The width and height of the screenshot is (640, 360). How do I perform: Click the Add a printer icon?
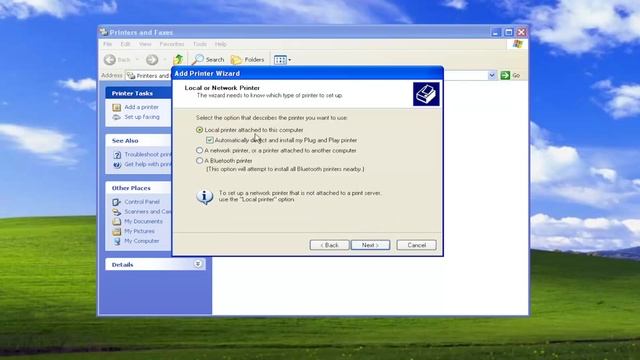[x=117, y=107]
